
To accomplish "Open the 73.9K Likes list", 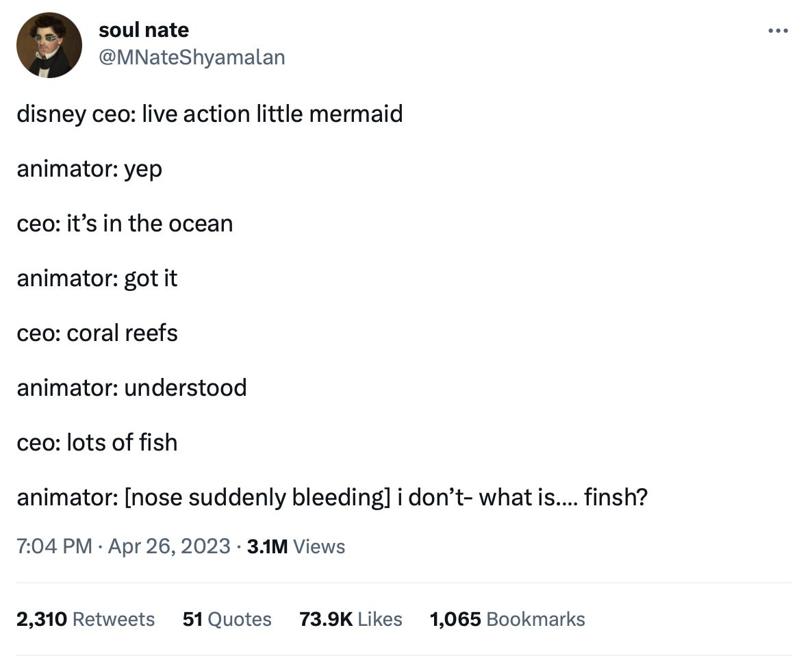I will coord(351,619).
